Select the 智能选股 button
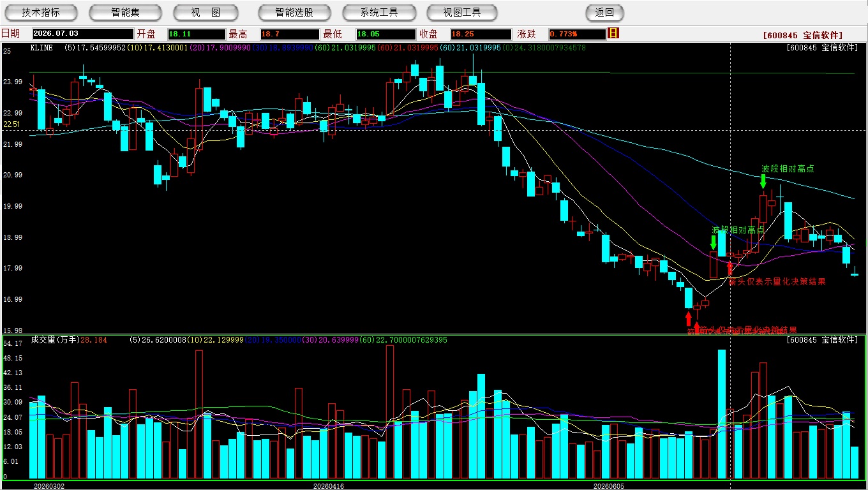The image size is (868, 490). 294,12
